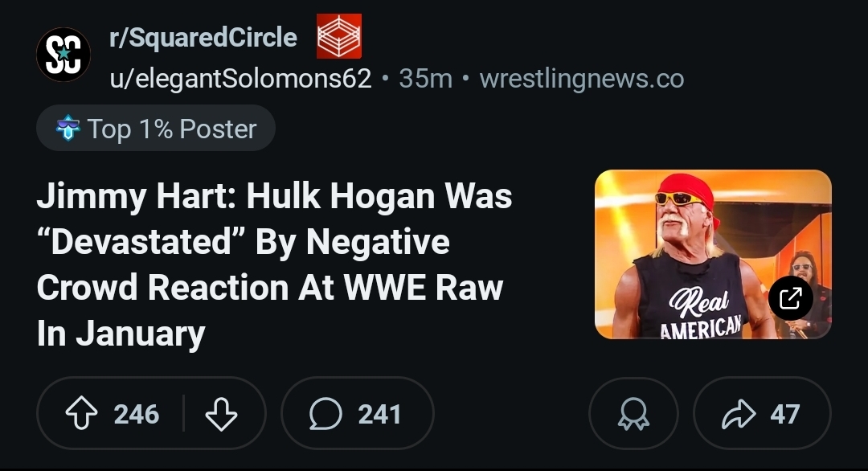Click the 35m post timestamp
Viewport: 868px width, 471px height.
pyautogui.click(x=425, y=79)
